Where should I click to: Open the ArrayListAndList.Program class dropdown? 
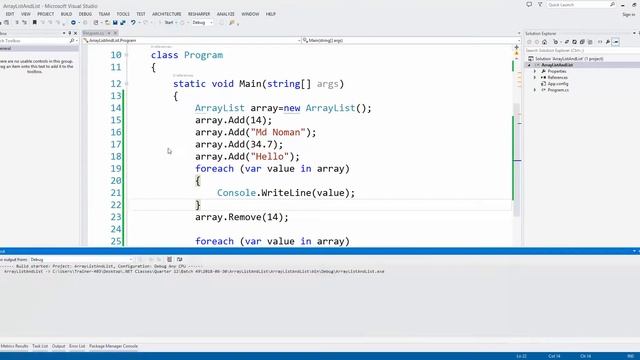(191, 40)
